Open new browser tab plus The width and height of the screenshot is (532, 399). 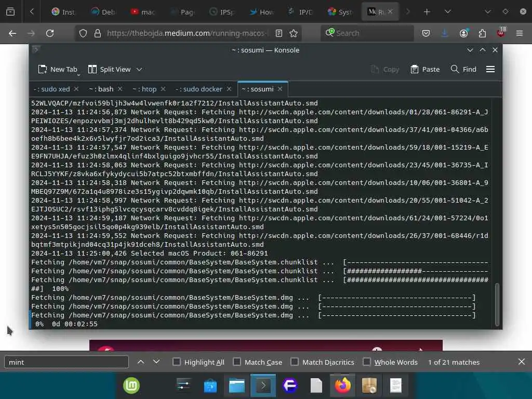(x=427, y=12)
